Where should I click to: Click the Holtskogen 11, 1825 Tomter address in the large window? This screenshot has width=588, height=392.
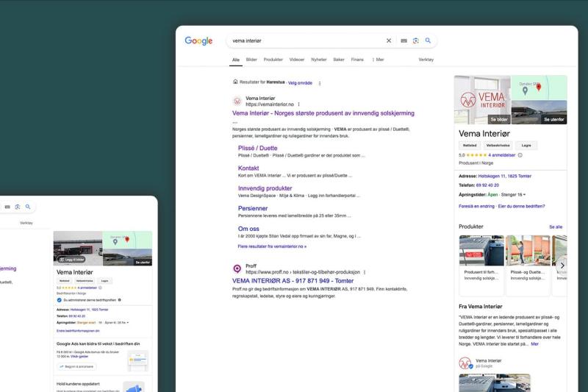505,176
